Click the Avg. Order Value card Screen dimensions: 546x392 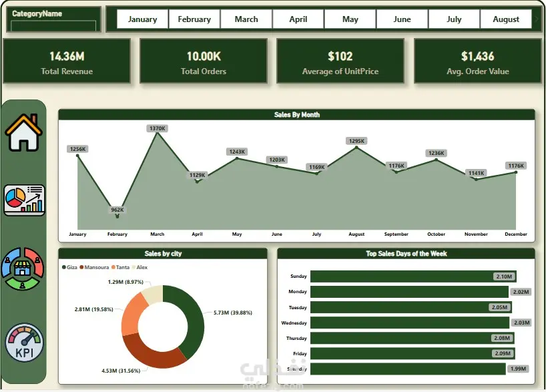(478, 61)
